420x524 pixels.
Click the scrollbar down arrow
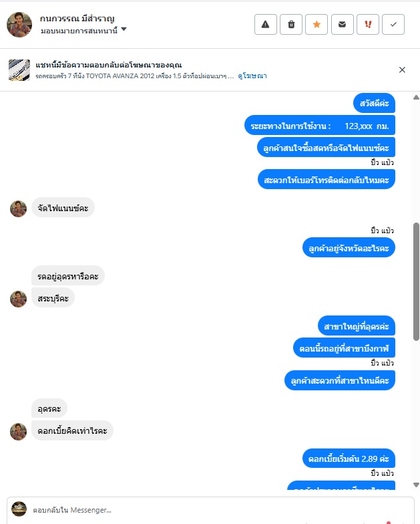tap(416, 484)
